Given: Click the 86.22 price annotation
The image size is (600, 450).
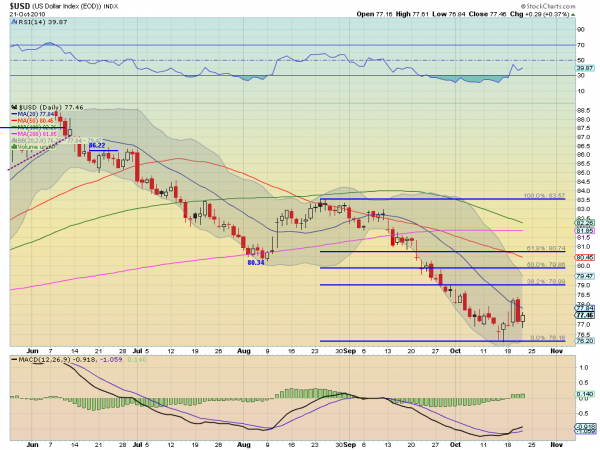Looking at the screenshot, I should 97,145.
